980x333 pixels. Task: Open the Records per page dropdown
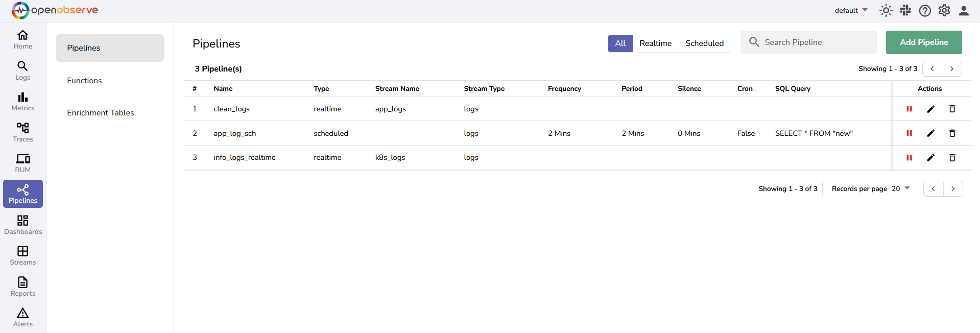[901, 188]
